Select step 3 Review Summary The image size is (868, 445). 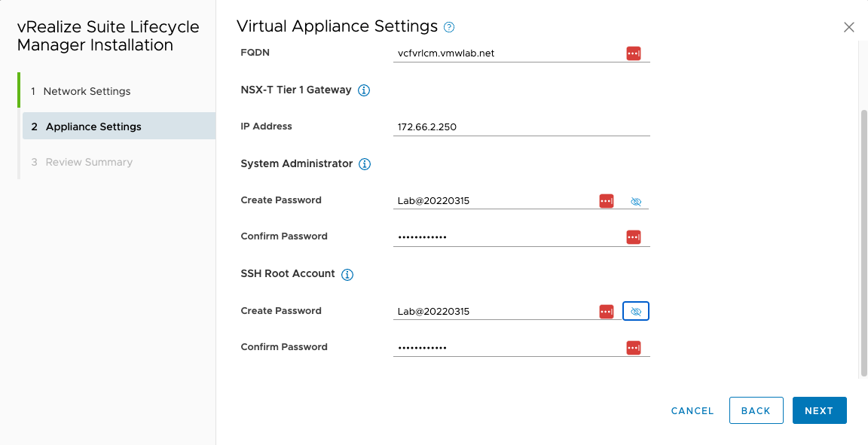[81, 162]
